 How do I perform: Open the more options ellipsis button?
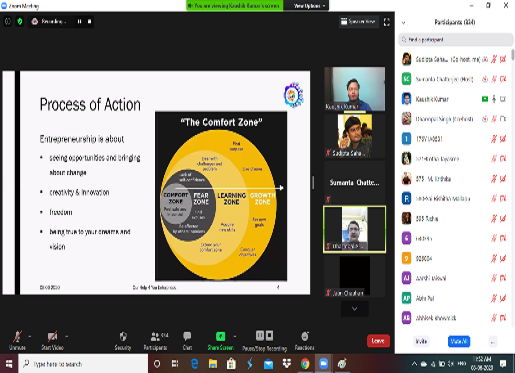point(493,342)
